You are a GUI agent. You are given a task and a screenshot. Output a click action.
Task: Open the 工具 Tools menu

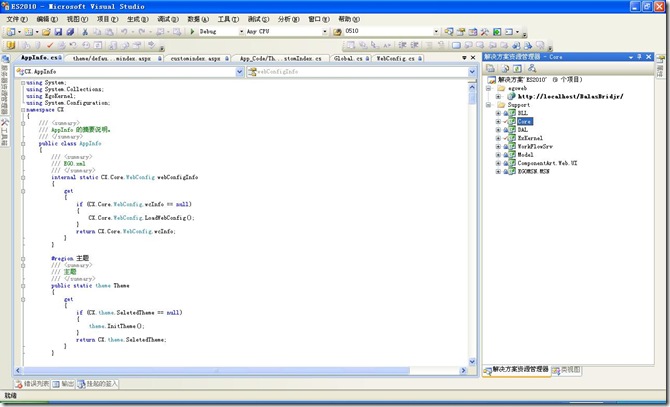coord(227,19)
